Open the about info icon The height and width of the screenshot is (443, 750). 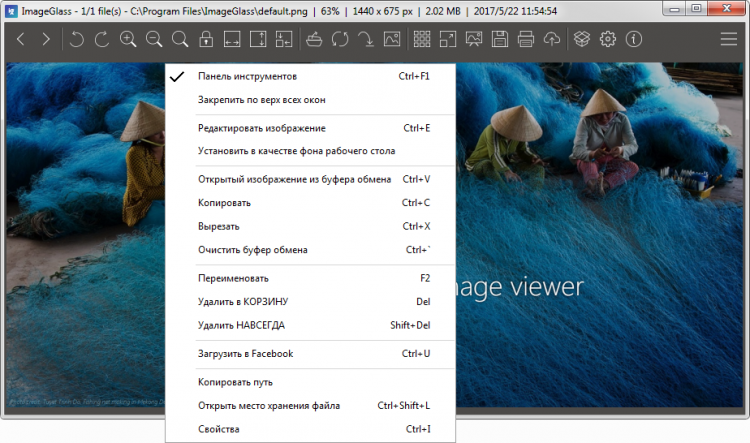click(x=634, y=39)
